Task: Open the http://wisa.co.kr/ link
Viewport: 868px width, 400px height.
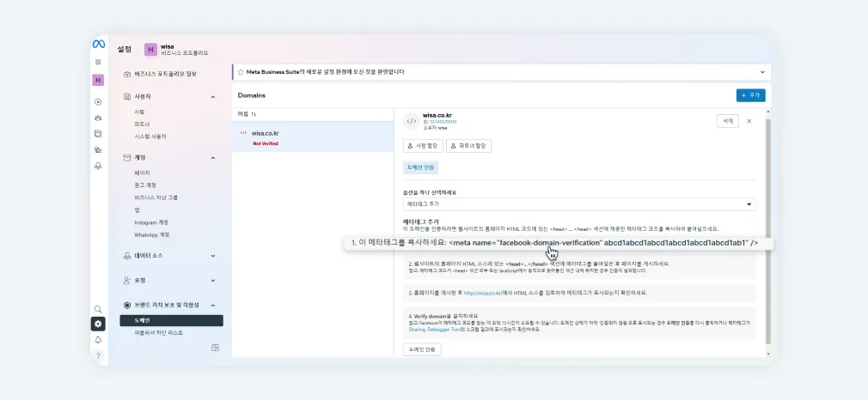Action: (x=483, y=294)
